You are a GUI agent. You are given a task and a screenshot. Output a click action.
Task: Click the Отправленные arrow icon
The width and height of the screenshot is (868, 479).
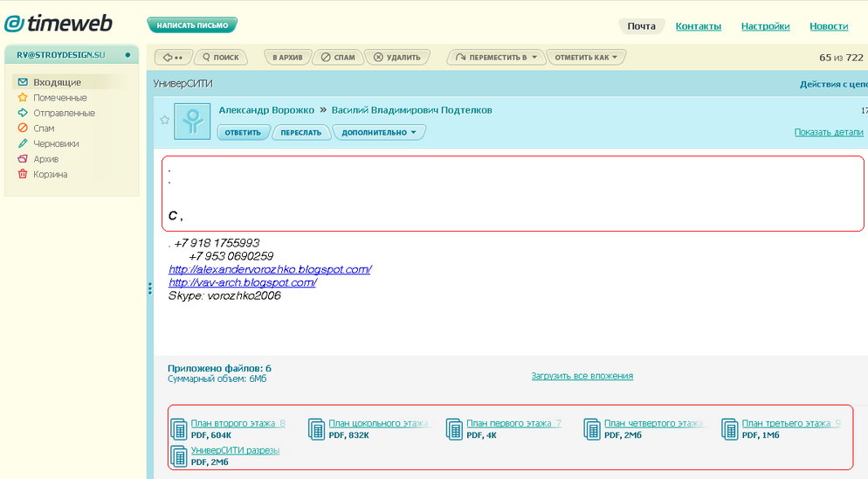(23, 113)
